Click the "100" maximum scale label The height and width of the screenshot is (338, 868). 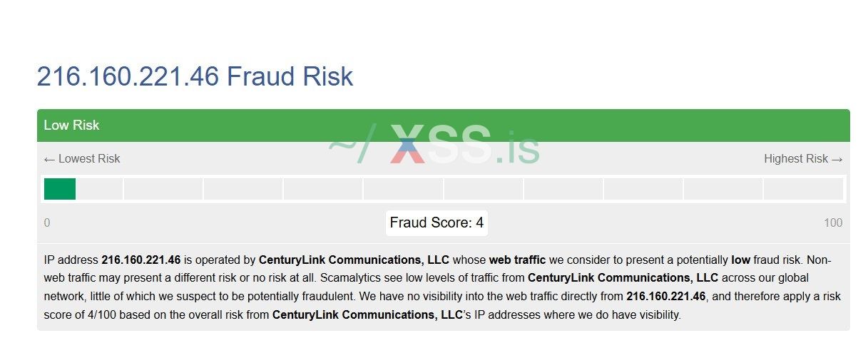[832, 223]
